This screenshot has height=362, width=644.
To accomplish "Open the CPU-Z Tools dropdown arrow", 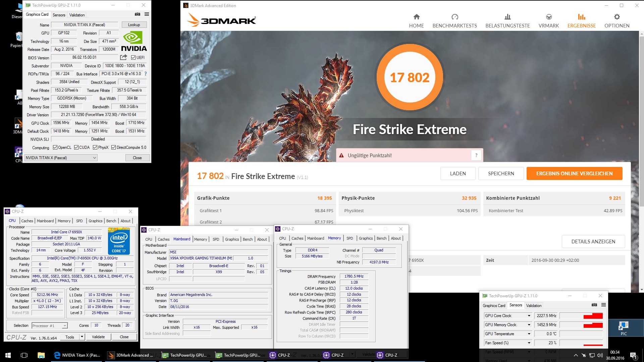I will tap(82, 337).
